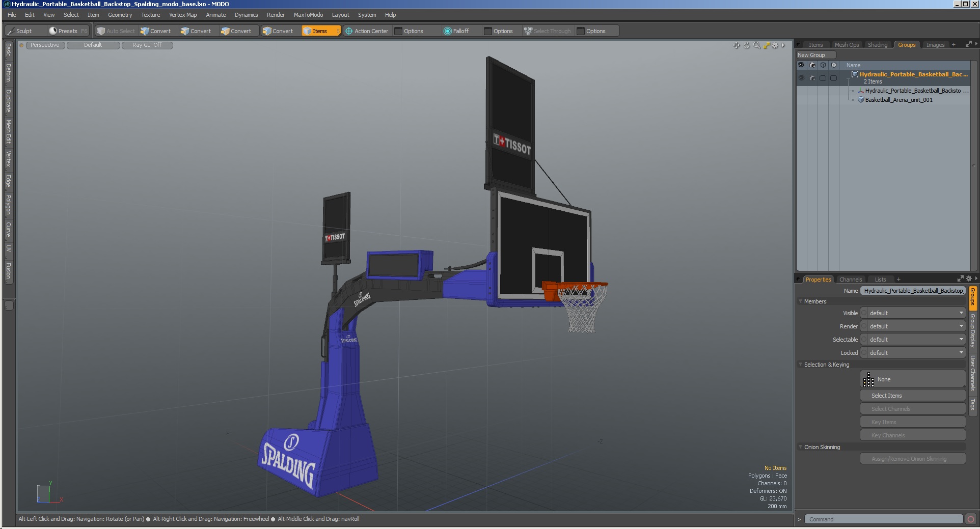Viewport: 980px width, 529px height.
Task: Open Default shading style dropdown
Action: coord(93,45)
